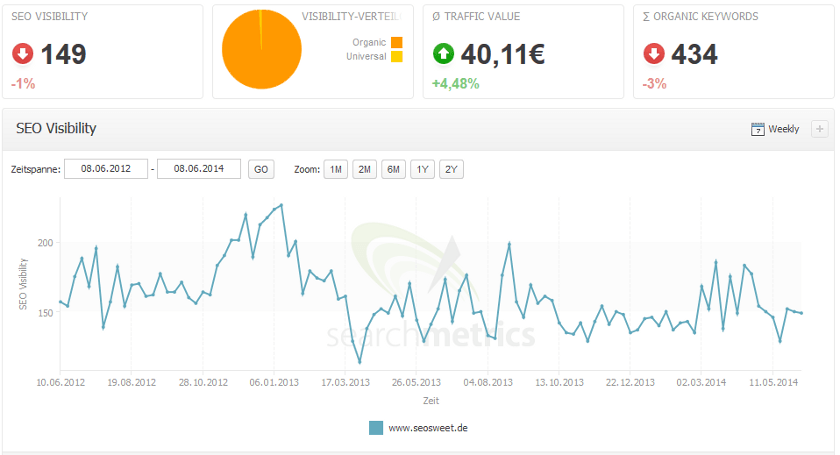Click the red down arrow beside 149
The height and width of the screenshot is (455, 840).
point(23,54)
